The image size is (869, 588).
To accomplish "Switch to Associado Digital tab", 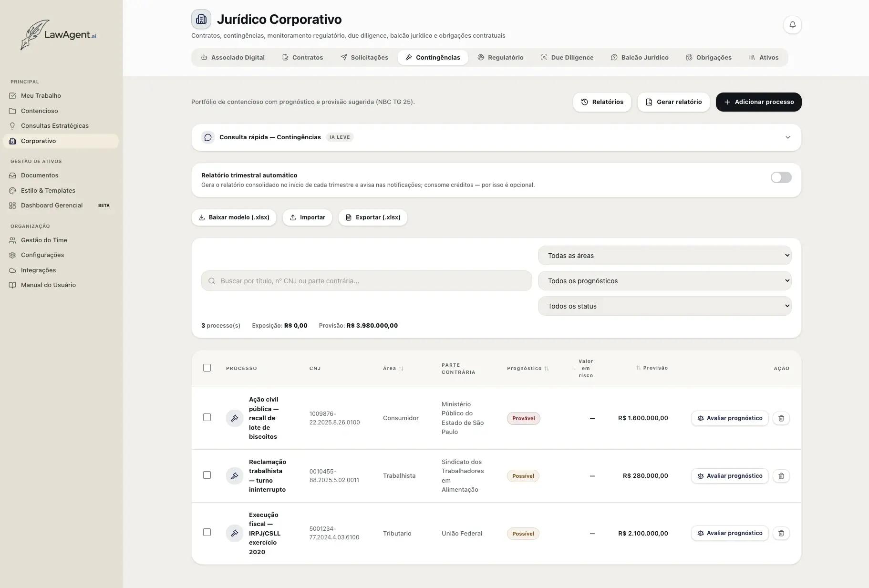I will (x=233, y=58).
